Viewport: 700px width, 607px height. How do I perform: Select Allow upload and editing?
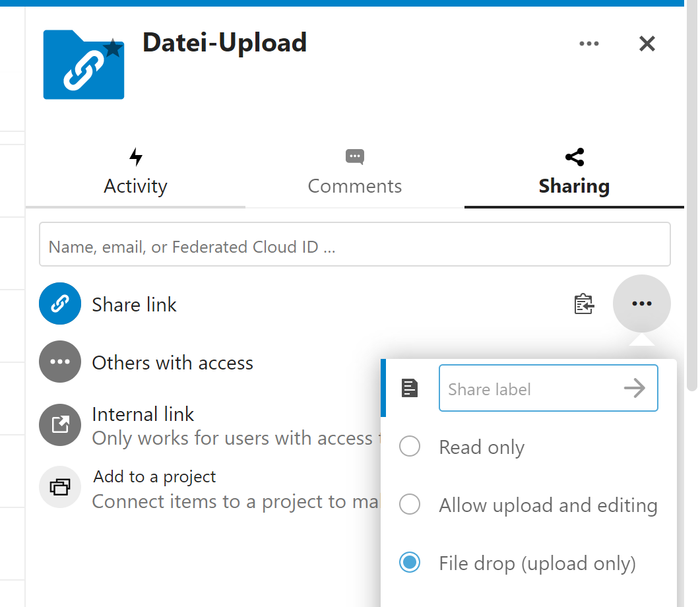click(528, 505)
